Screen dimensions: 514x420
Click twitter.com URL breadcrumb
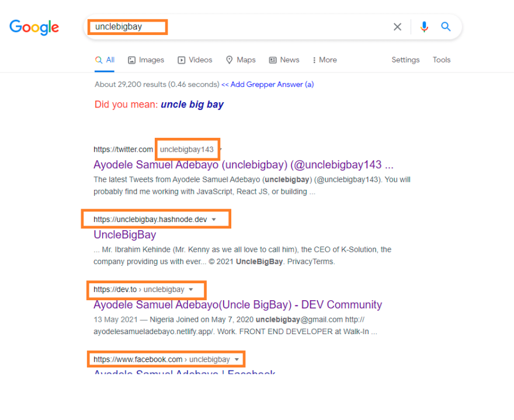pos(123,150)
